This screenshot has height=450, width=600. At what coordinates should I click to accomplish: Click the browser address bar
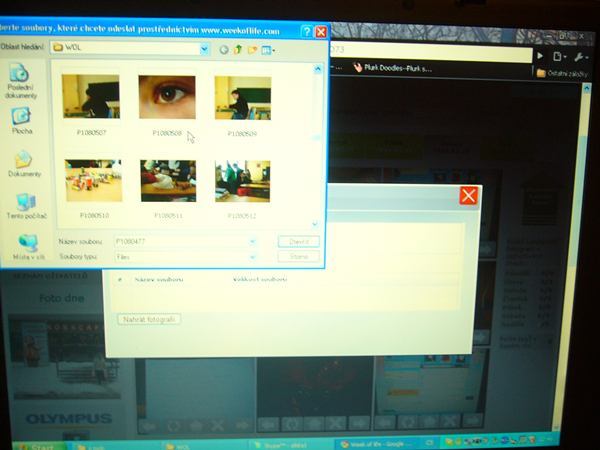430,52
